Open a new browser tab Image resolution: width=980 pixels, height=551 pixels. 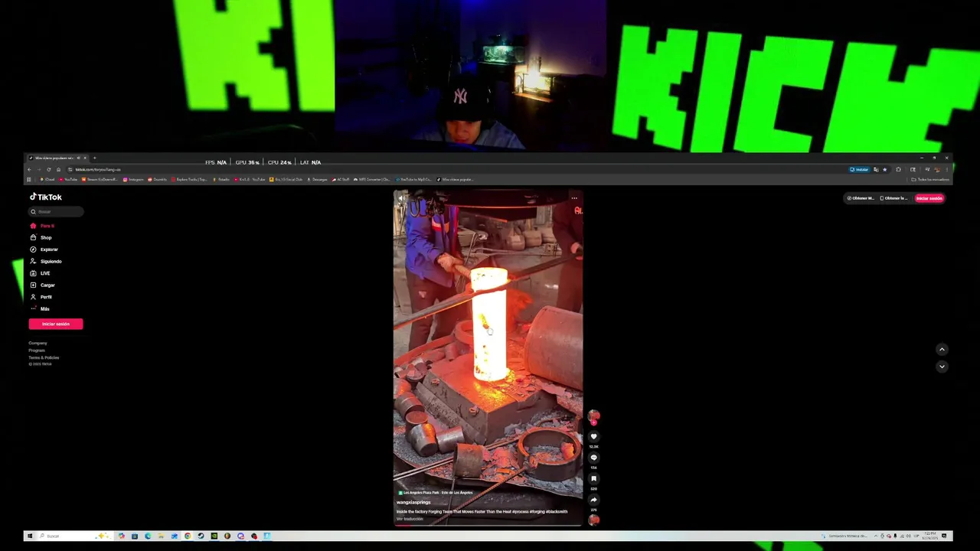click(94, 158)
